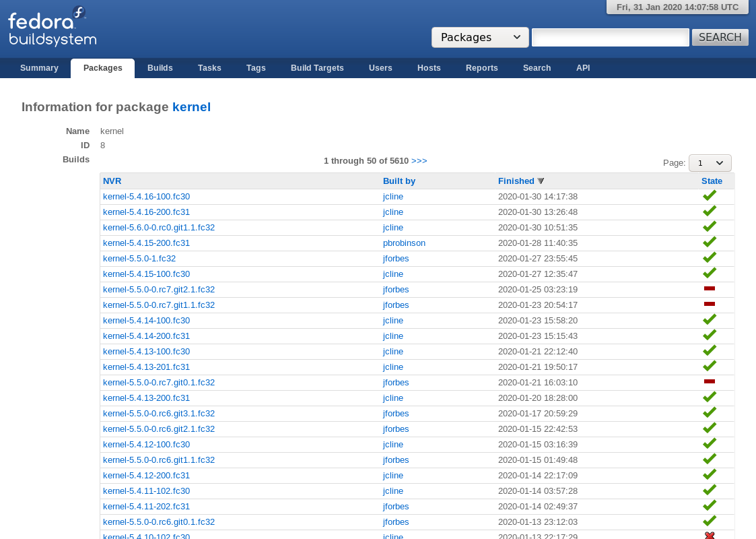The height and width of the screenshot is (539, 756).
Task: Open build kernel-5.4.16-100.fc30
Action: pyautogui.click(x=146, y=196)
